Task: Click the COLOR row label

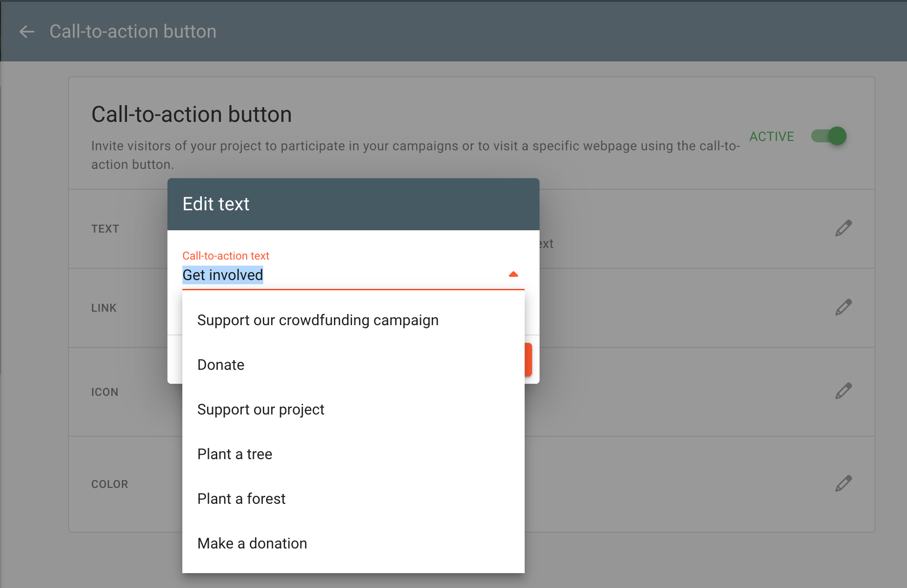Action: click(x=109, y=484)
